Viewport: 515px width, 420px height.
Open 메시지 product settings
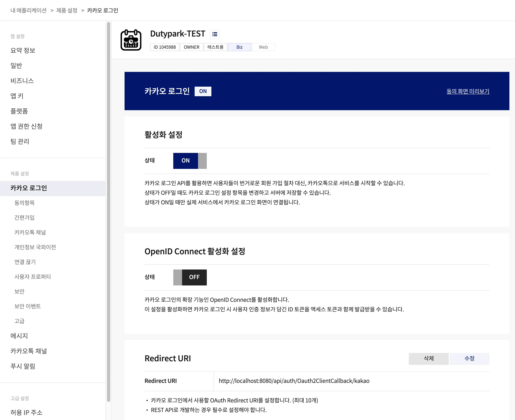(x=19, y=336)
